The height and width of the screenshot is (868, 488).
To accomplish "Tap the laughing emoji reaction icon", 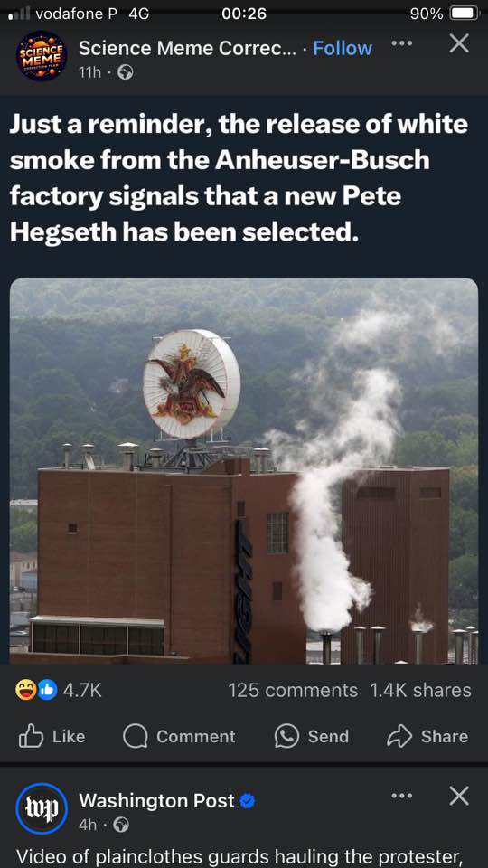I will (26, 690).
